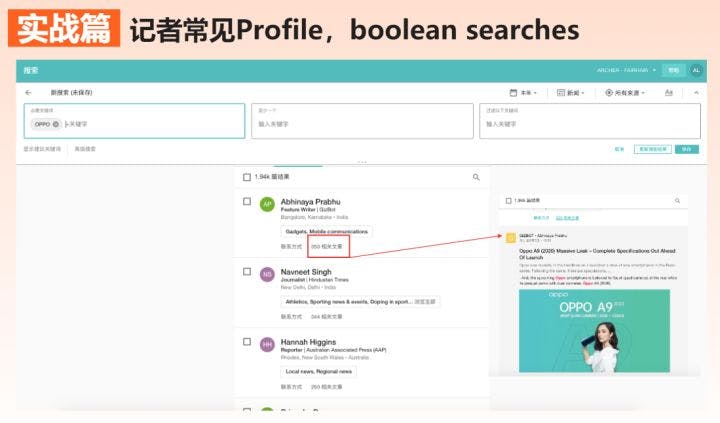
Task: Remove the OPPO keyword chip
Action: click(x=56, y=124)
